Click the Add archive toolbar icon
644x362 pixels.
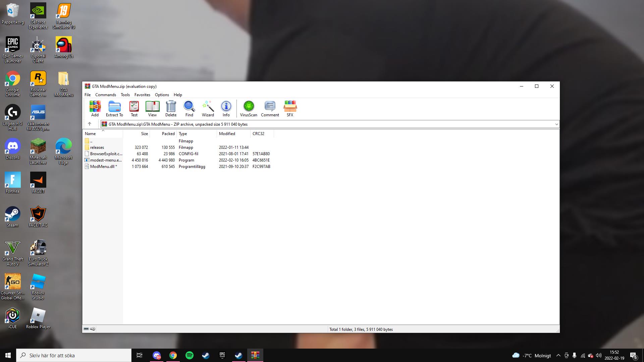coord(95,108)
